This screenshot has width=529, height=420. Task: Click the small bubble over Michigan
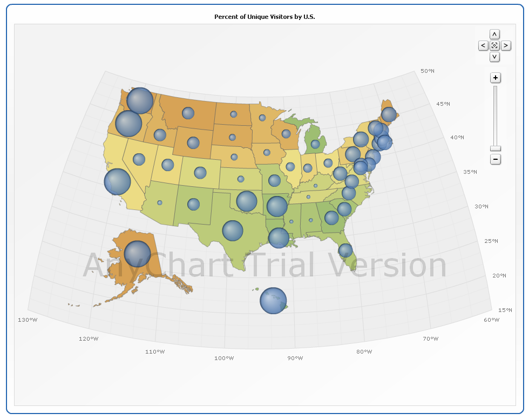click(x=315, y=144)
